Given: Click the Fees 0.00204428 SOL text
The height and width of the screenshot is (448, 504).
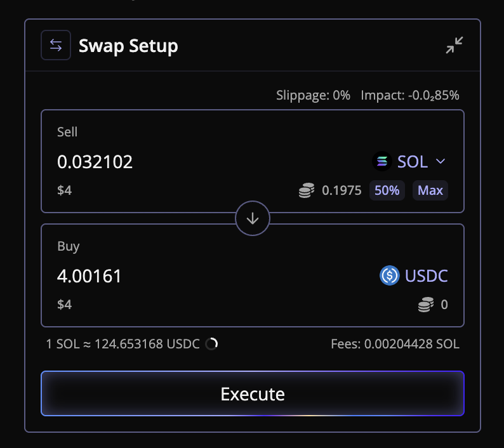Looking at the screenshot, I should click(x=395, y=345).
